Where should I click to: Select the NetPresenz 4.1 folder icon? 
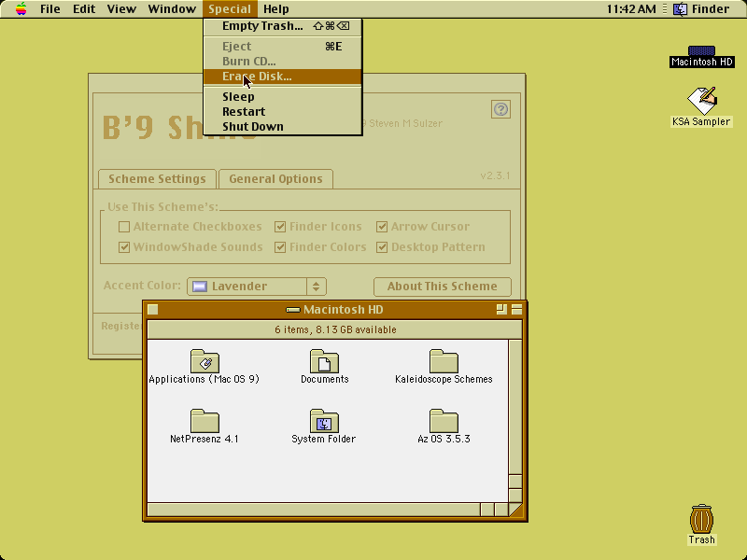204,421
